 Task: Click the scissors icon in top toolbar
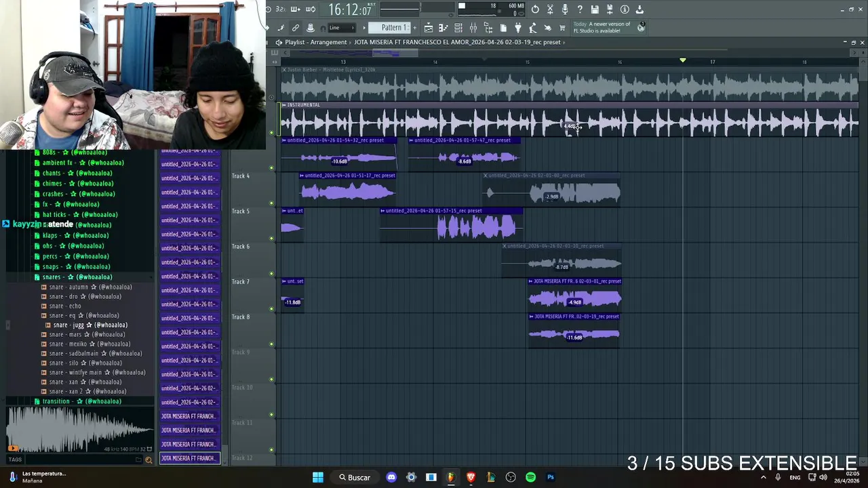pos(550,9)
